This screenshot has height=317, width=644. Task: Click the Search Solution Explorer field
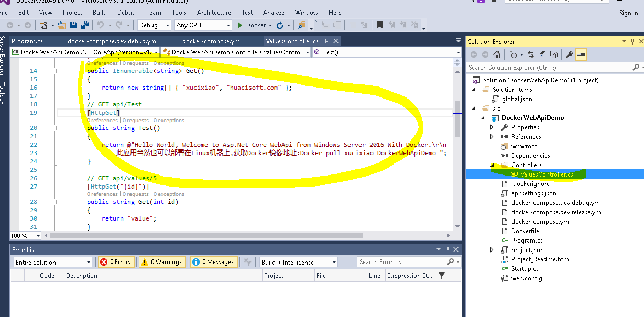tap(549, 67)
